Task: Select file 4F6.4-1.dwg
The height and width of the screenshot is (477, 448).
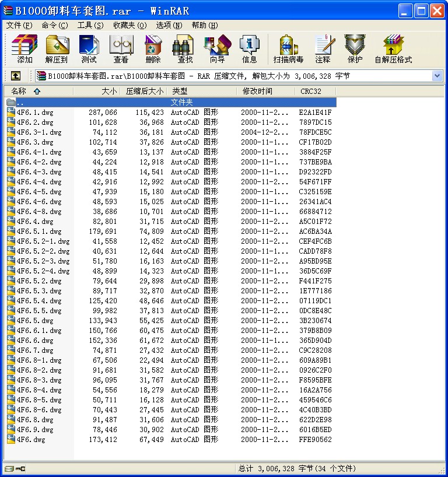Action: pos(39,152)
